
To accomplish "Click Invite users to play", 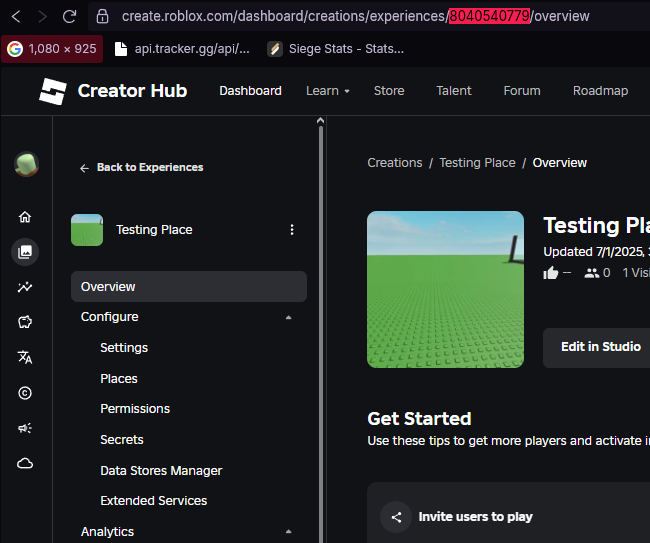I will [475, 517].
